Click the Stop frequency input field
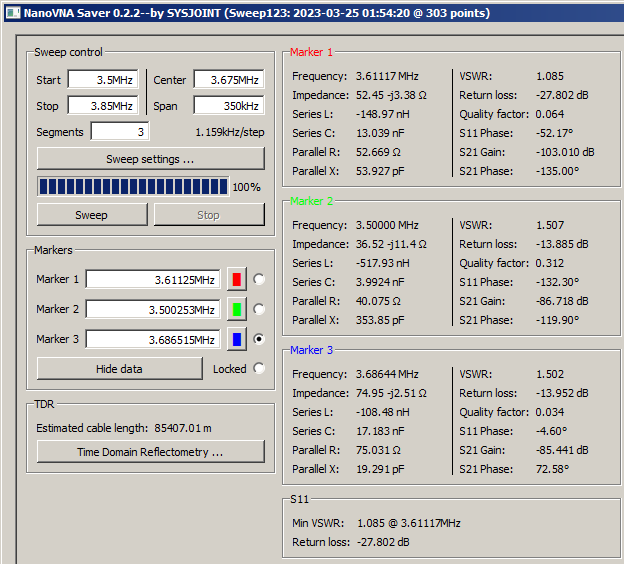 (x=102, y=106)
